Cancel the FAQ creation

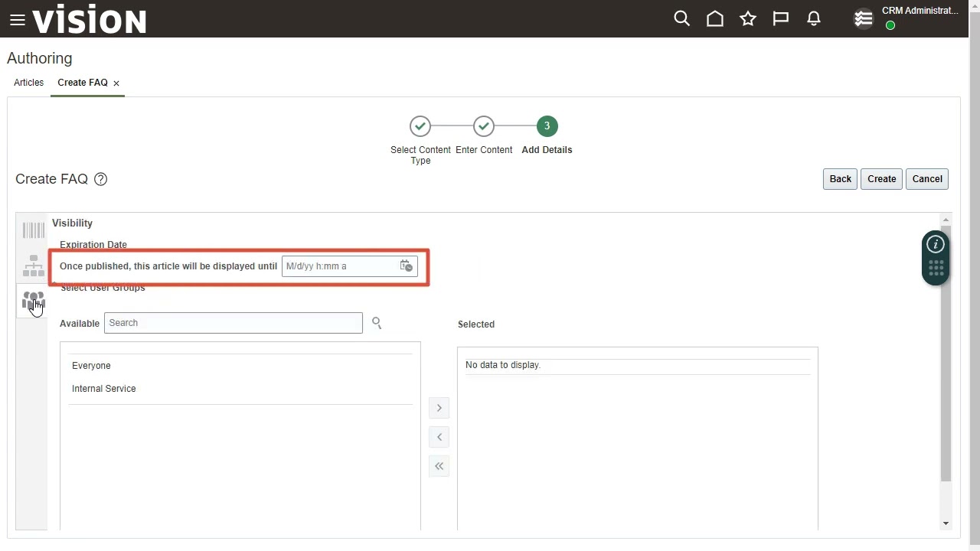tap(926, 179)
